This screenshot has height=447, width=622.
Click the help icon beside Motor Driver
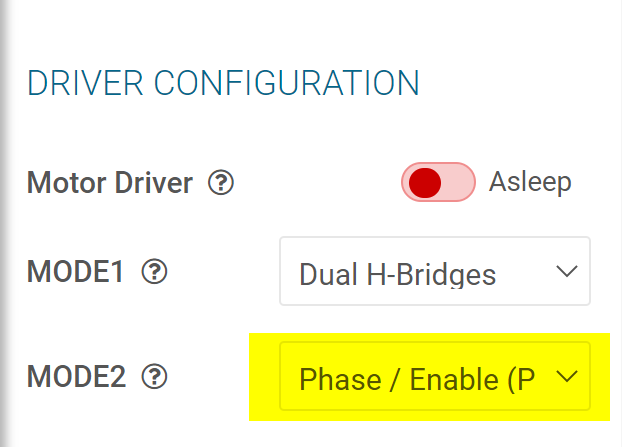221,183
